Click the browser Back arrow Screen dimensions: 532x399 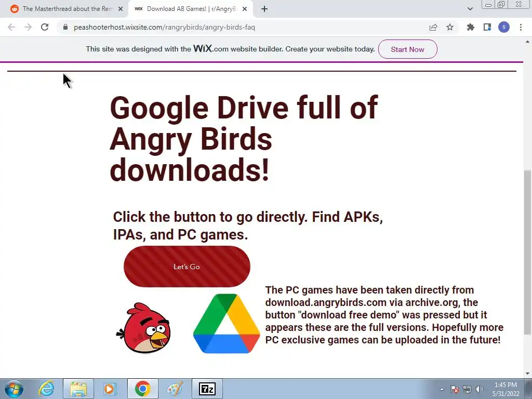11,27
